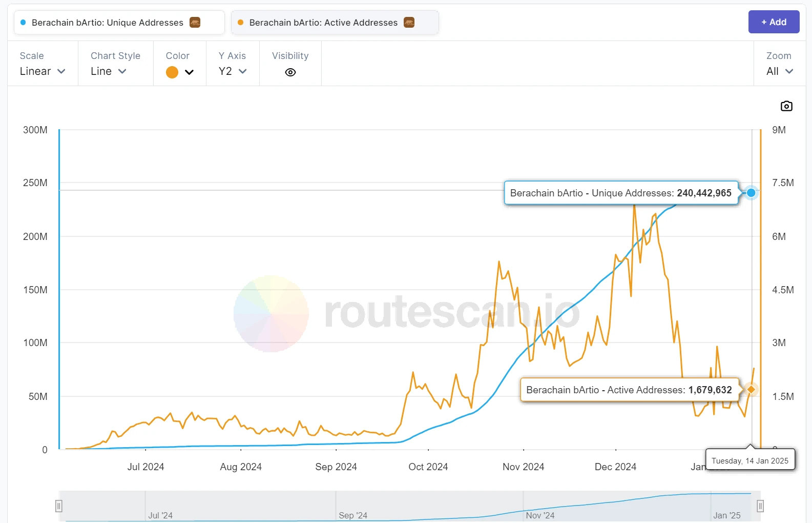Select the Unique Addresses series tab
The image size is (812, 523).
point(119,23)
